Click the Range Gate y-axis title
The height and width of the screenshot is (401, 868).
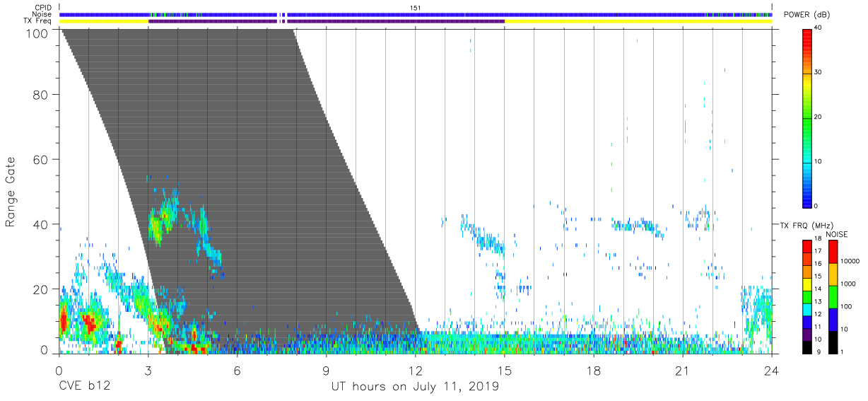coord(11,192)
